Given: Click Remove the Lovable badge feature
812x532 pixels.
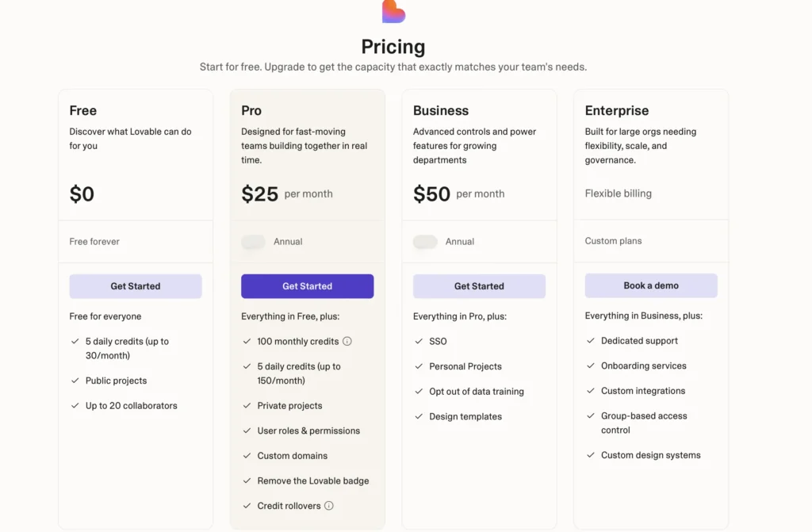Looking at the screenshot, I should [312, 481].
